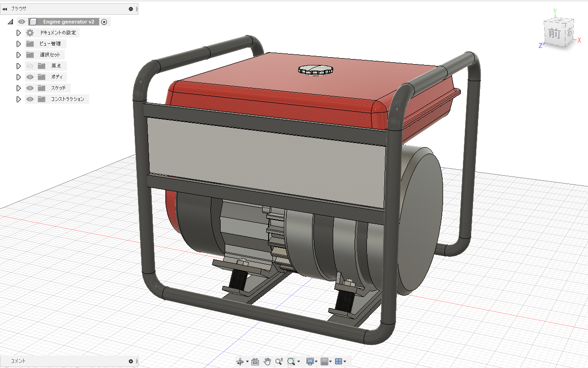Click the plus button on コメント panel
Screen dimensions: 588x368
click(131, 361)
